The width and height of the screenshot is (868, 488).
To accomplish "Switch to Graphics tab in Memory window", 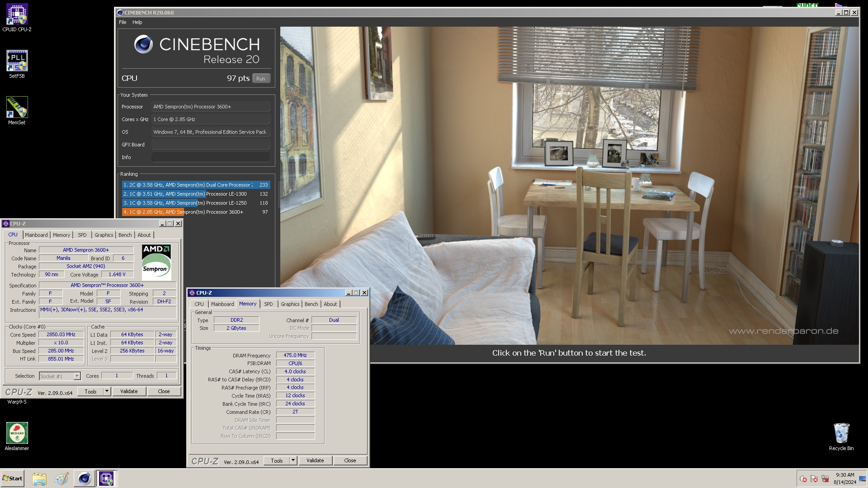I will (290, 304).
